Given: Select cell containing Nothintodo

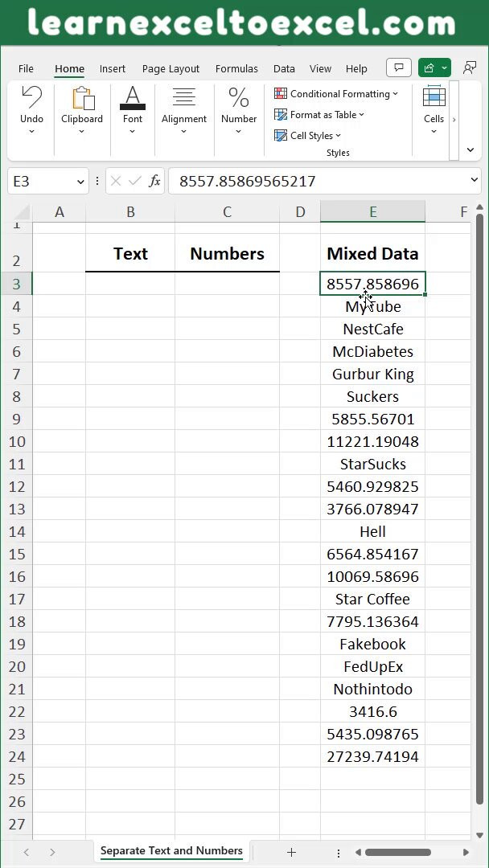Looking at the screenshot, I should pos(372,690).
